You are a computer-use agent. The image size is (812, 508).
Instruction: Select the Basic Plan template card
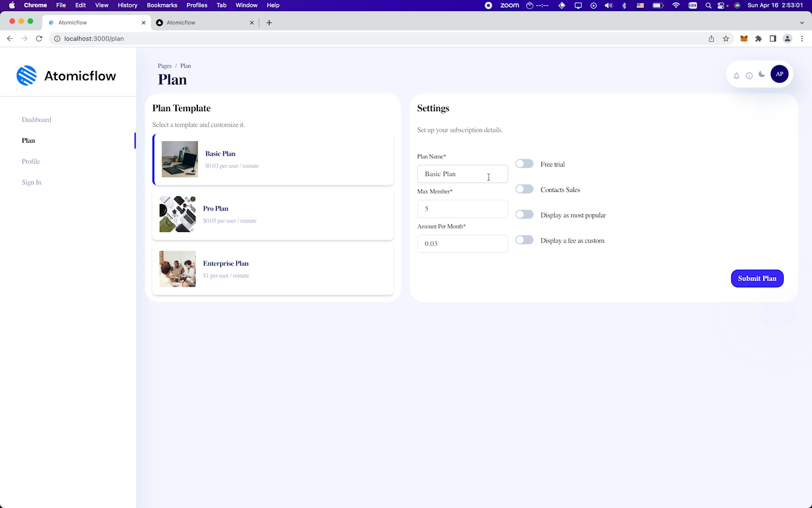(273, 160)
